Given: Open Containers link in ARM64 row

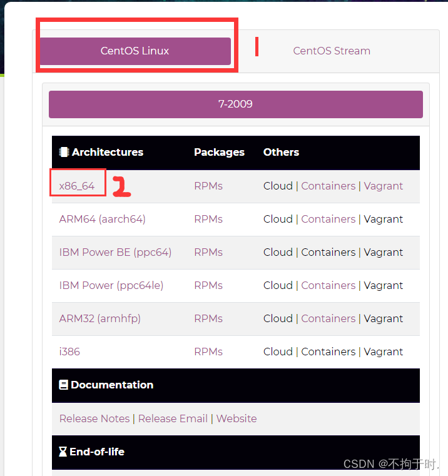Looking at the screenshot, I should click(328, 219).
